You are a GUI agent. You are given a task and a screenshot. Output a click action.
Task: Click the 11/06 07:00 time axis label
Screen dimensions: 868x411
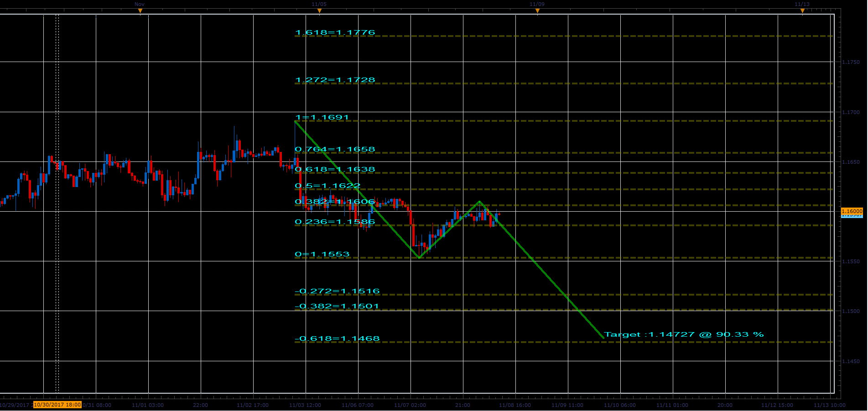(x=358, y=405)
